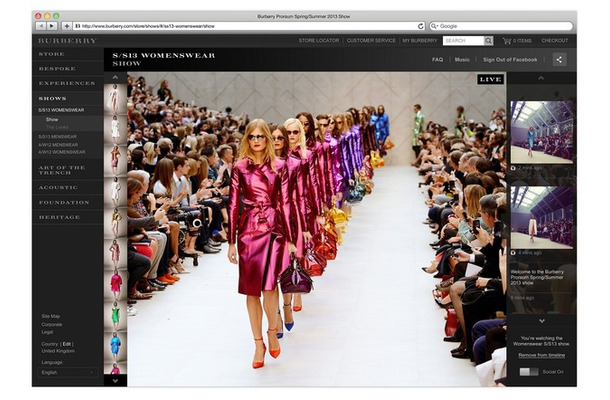Image resolution: width=610 pixels, height=400 pixels.
Task: Open top social feed photo with blue-coat model
Action: tap(542, 132)
